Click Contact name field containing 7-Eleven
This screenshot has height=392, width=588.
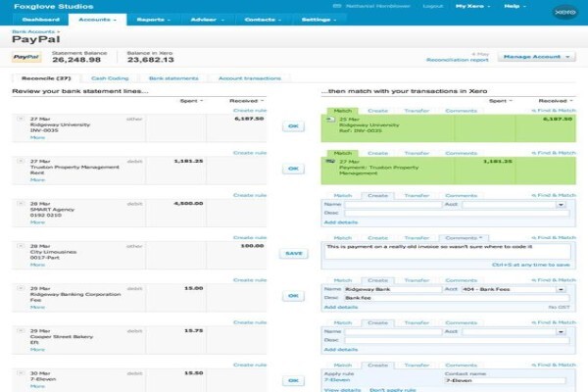coord(505,381)
